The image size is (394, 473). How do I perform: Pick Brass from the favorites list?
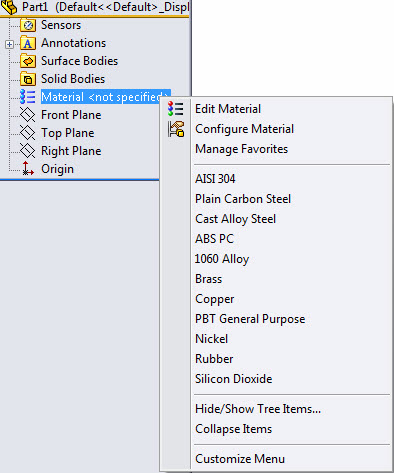coord(208,279)
